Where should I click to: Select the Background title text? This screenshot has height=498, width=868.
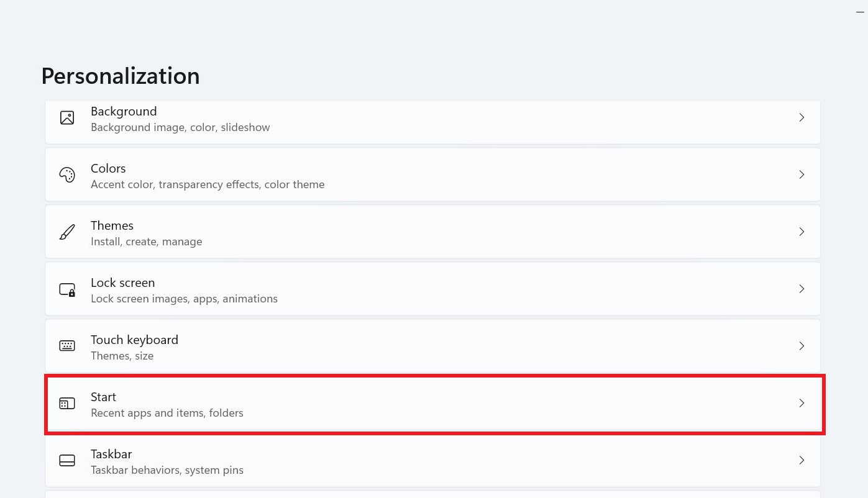tap(124, 111)
